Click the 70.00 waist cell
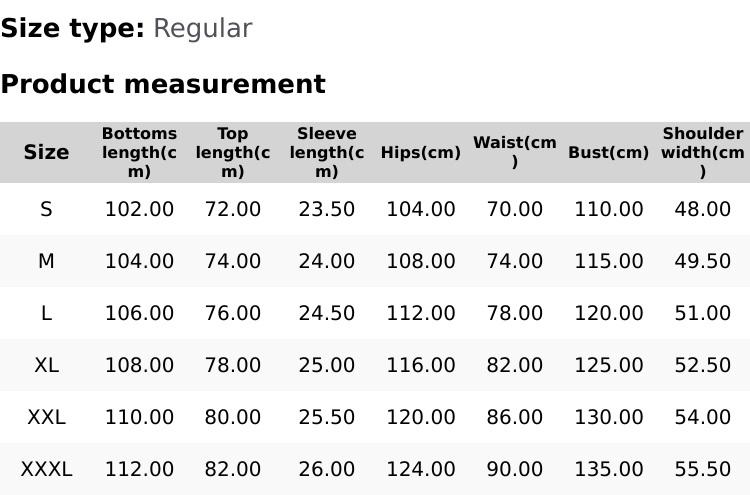 514,209
